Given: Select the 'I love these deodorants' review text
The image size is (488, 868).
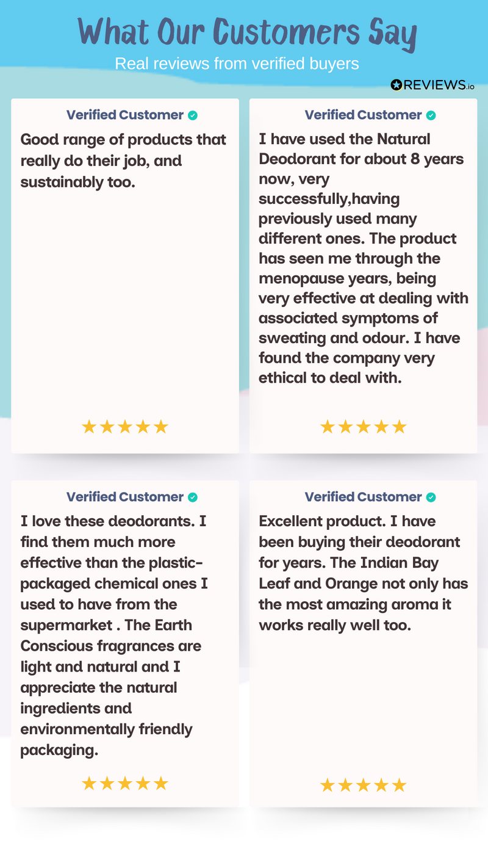Looking at the screenshot, I should pyautogui.click(x=115, y=635).
